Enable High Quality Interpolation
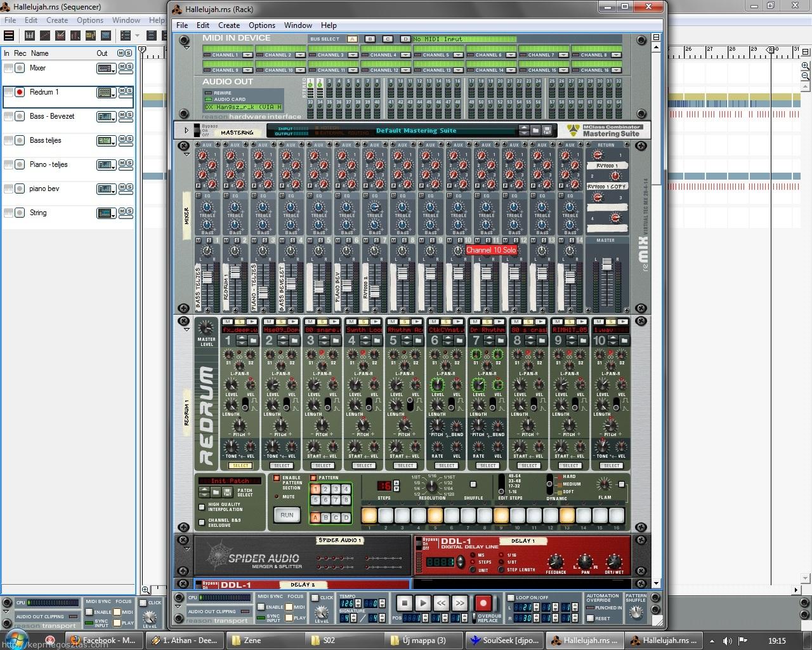This screenshot has width=812, height=650. point(202,507)
